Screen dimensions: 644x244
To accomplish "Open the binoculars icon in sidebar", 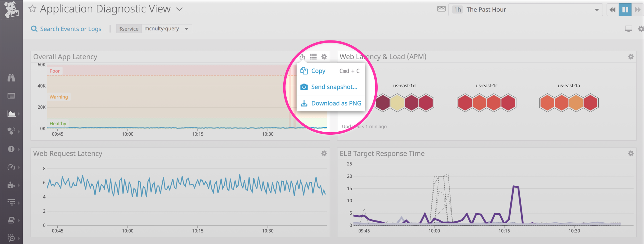I will click(x=11, y=78).
